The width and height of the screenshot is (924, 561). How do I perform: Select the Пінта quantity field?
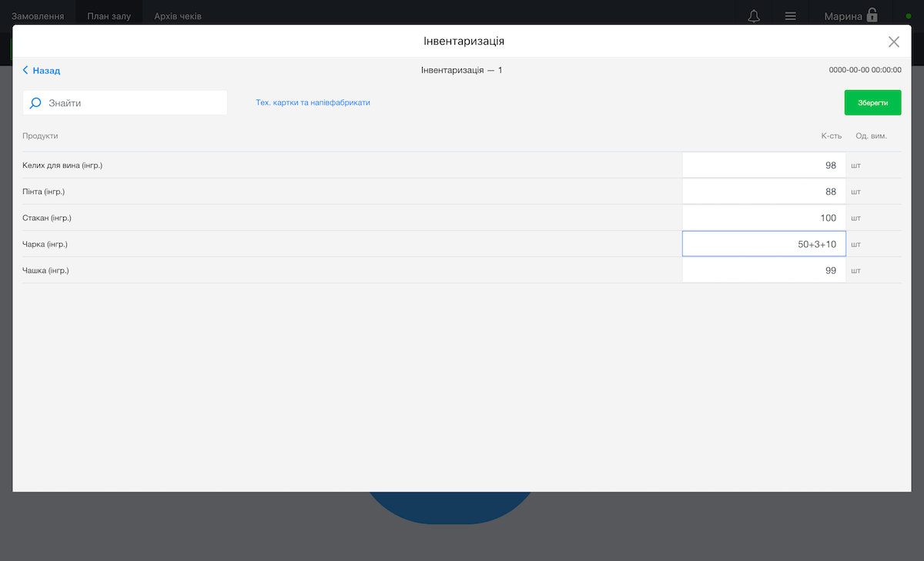pyautogui.click(x=763, y=192)
